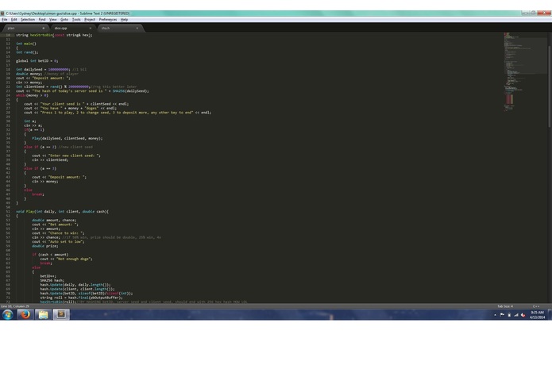Open the Action Center flag icon
Viewport: 552px width, 392px height.
[502, 315]
